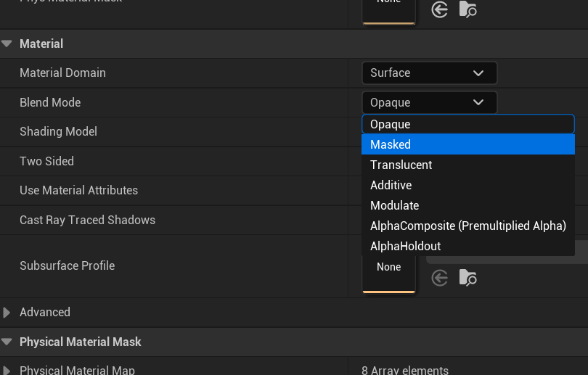Collapse the Material section
This screenshot has width=588, height=375.
coord(7,44)
